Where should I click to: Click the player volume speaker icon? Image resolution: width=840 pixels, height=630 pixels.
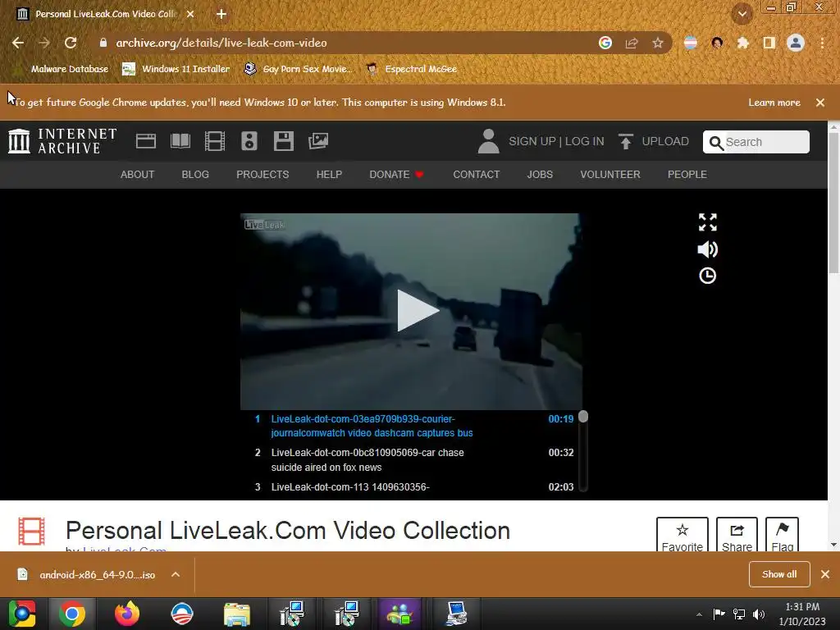point(708,249)
